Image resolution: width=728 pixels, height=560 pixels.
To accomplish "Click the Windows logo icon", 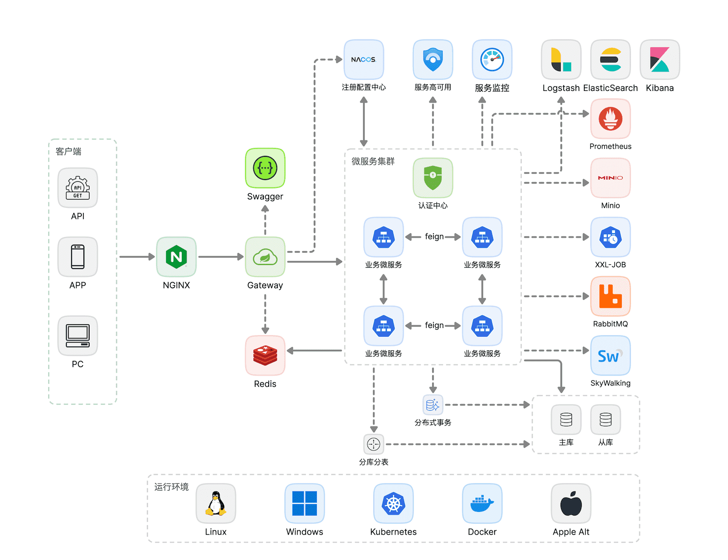I will click(x=305, y=503).
